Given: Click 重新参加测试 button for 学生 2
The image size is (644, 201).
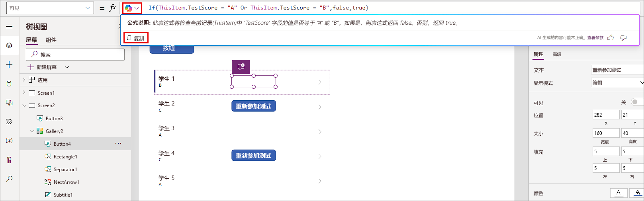Looking at the screenshot, I should [254, 106].
